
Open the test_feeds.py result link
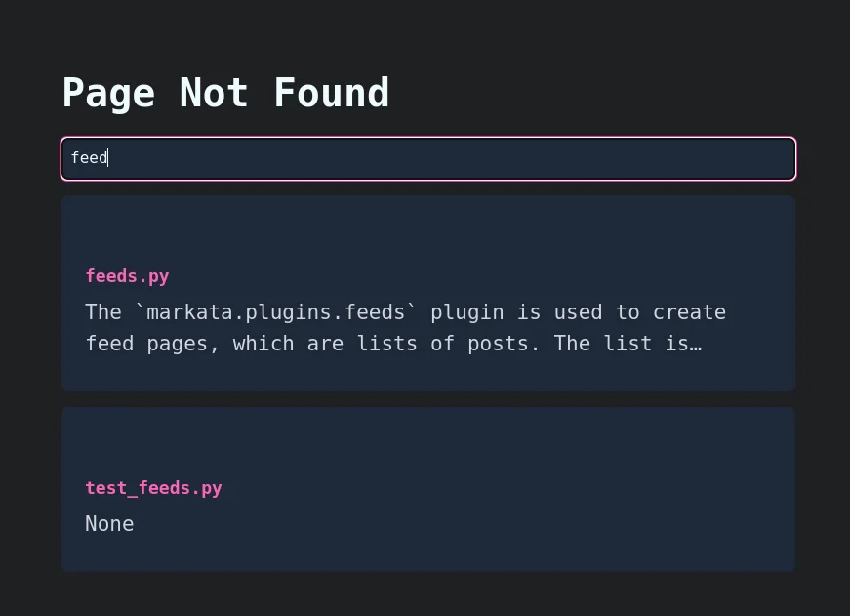[153, 488]
